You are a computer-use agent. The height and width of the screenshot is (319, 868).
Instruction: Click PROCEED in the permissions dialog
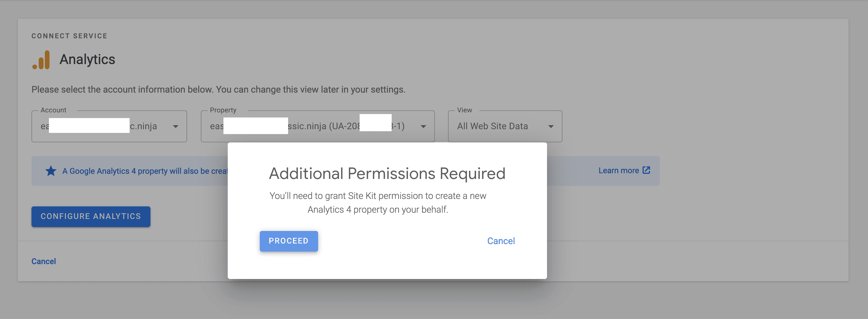point(288,241)
